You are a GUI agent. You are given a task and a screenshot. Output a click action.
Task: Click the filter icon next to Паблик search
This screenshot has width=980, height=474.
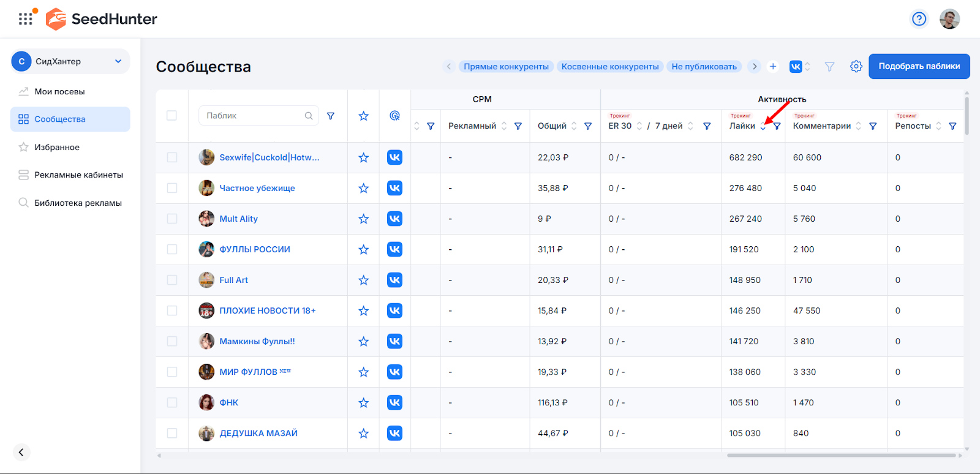pos(331,116)
